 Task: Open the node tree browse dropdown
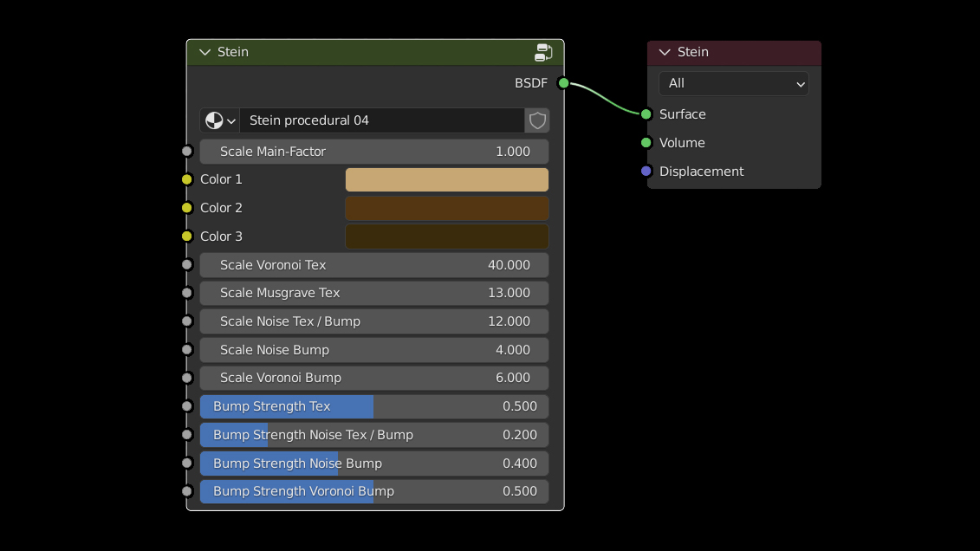pyautogui.click(x=220, y=120)
